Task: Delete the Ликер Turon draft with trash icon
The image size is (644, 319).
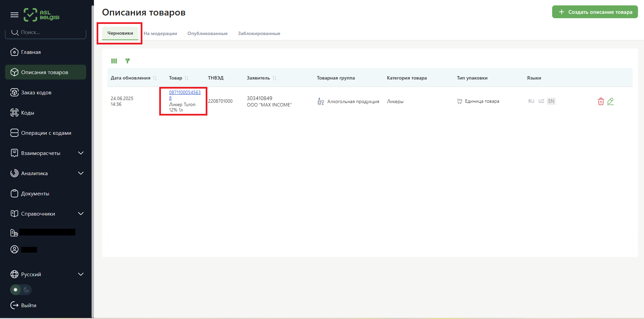Action: [x=601, y=101]
